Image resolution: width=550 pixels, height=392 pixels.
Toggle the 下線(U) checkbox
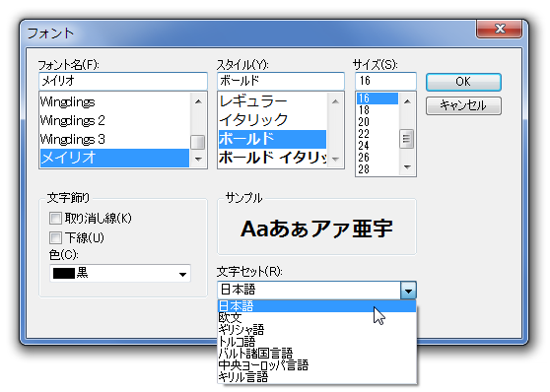(55, 237)
